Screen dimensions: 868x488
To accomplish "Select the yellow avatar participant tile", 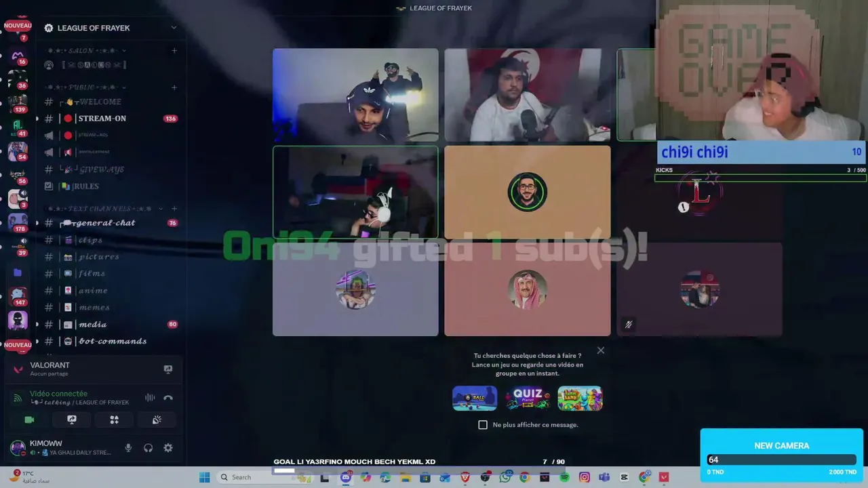I will click(x=528, y=192).
